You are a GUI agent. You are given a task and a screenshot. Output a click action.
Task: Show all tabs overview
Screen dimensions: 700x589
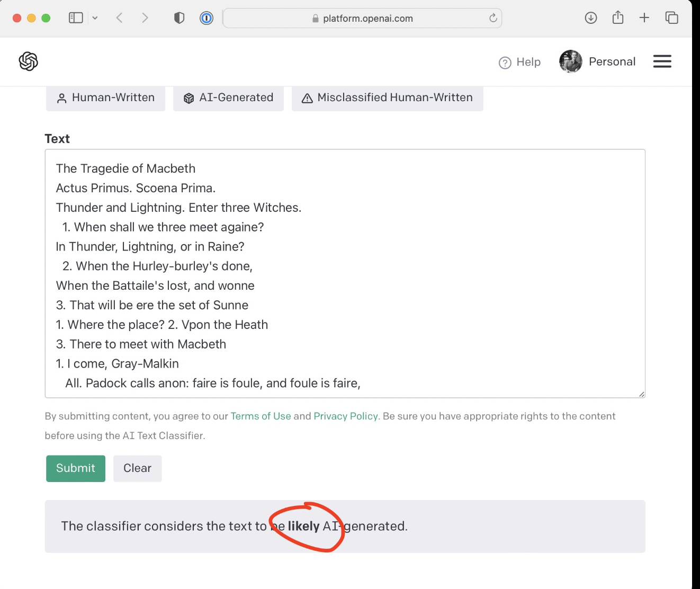point(671,17)
